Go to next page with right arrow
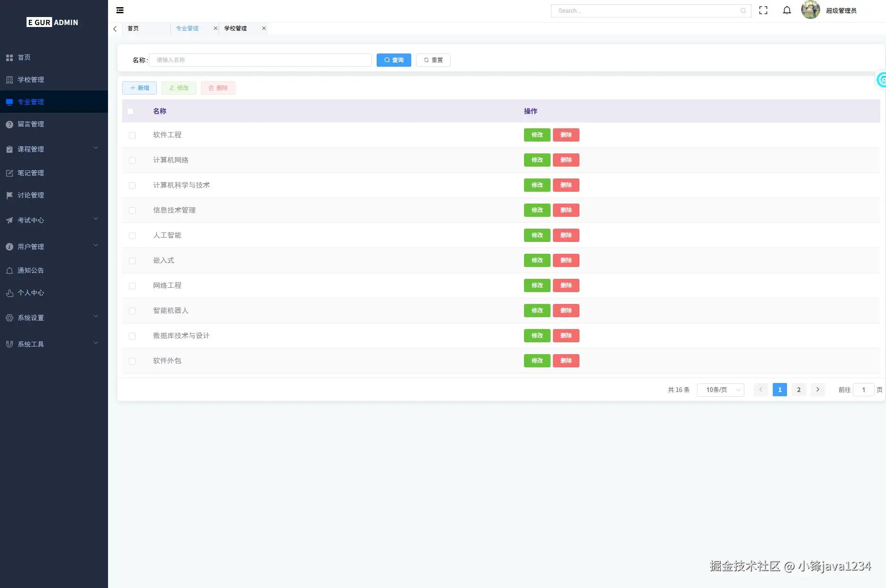Image resolution: width=886 pixels, height=588 pixels. 818,390
